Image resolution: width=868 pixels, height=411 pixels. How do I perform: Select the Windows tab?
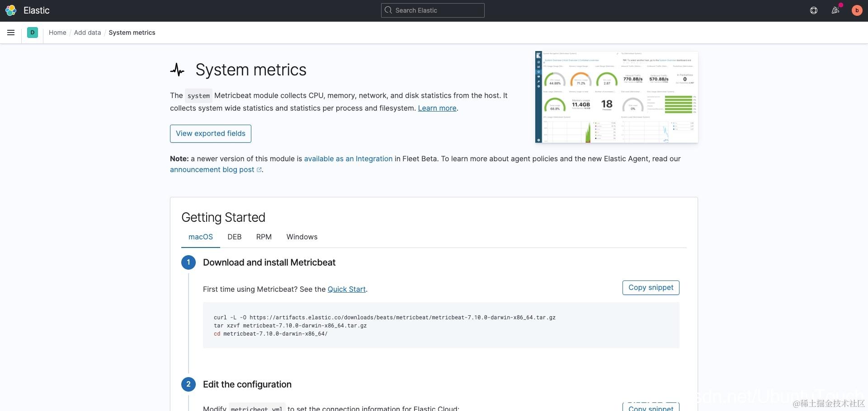[x=302, y=237]
